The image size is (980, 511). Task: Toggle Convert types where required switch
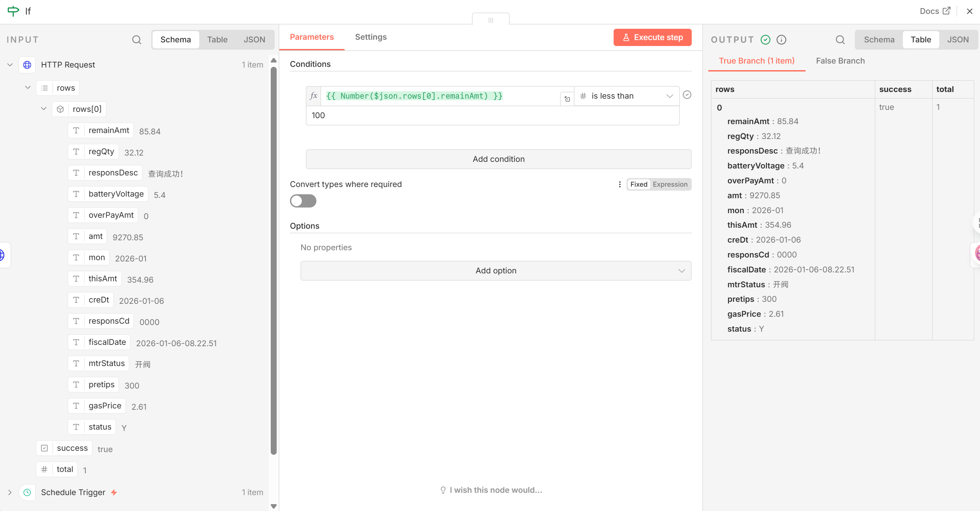[303, 201]
